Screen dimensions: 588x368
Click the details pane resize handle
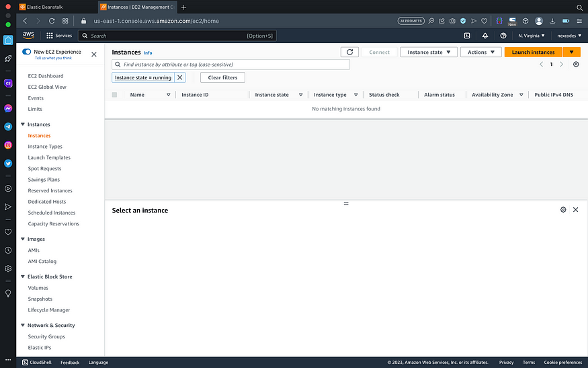346,204
